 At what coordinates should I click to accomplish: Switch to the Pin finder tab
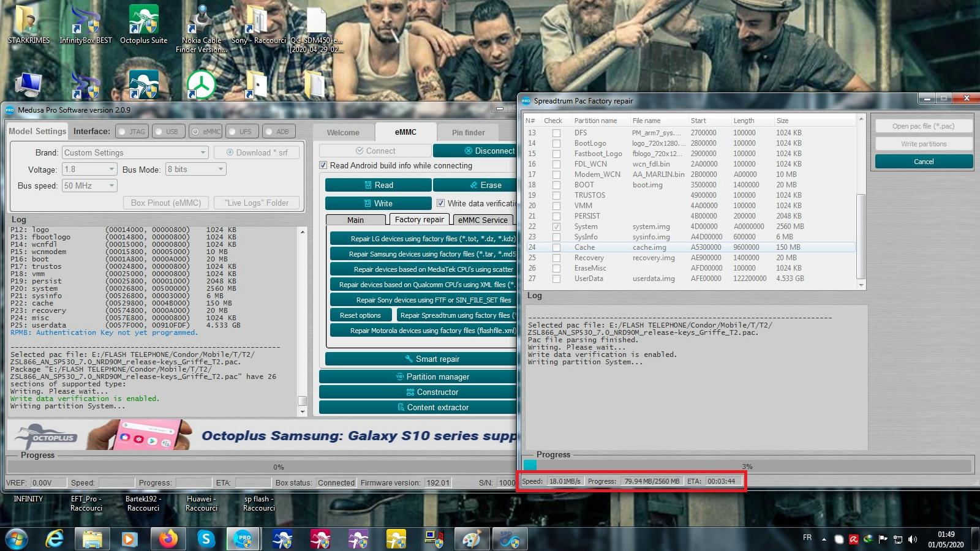tap(467, 132)
